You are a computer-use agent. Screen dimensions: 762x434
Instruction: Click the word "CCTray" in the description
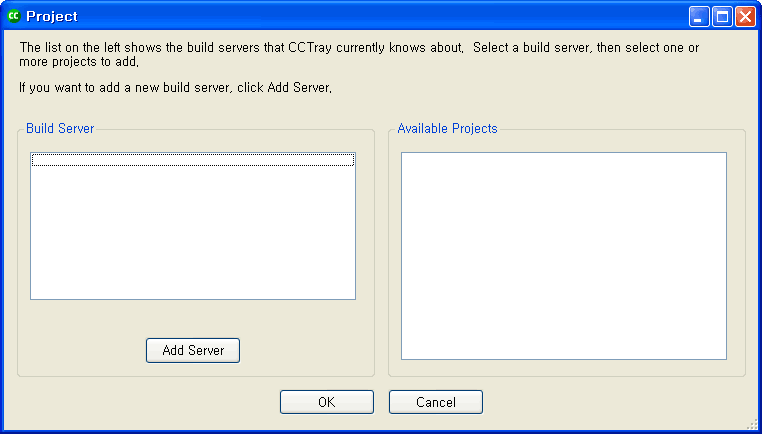[322, 48]
